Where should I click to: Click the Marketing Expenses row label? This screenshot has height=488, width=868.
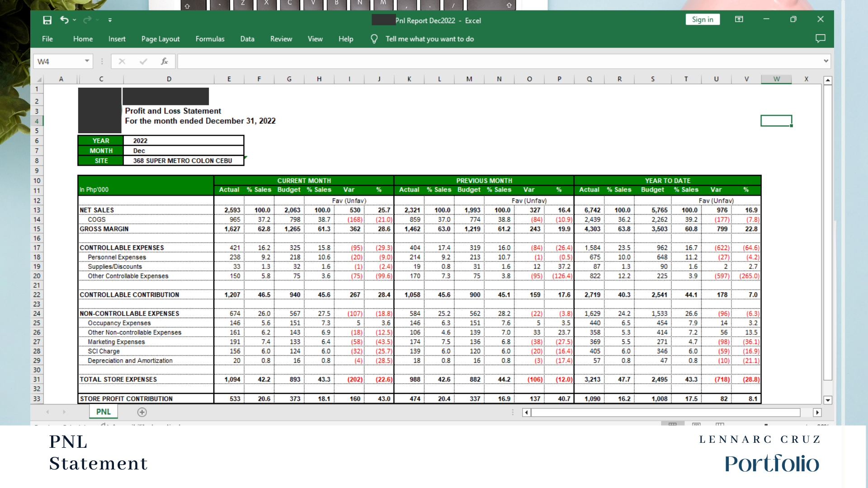[x=116, y=342]
